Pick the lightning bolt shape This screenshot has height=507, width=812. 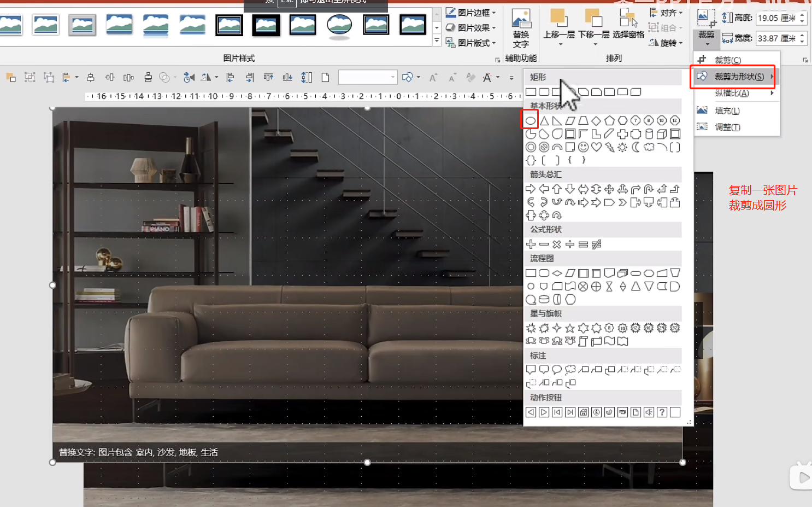(x=609, y=147)
